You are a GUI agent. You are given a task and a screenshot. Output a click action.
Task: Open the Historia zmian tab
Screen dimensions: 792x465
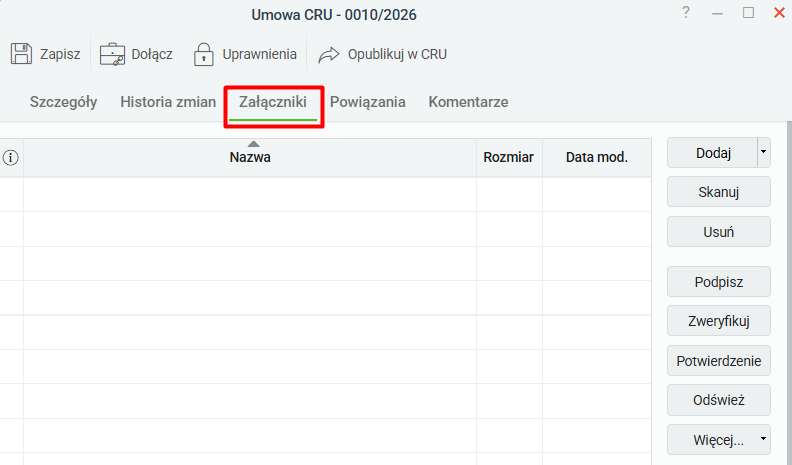click(168, 102)
